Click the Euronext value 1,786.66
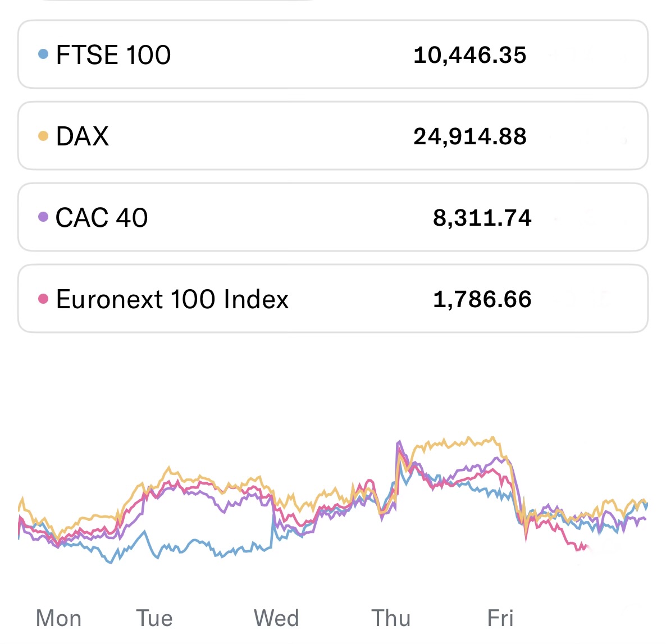 click(482, 299)
